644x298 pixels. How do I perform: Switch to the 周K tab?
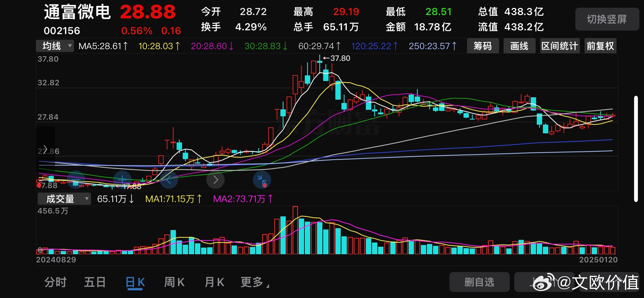174,282
